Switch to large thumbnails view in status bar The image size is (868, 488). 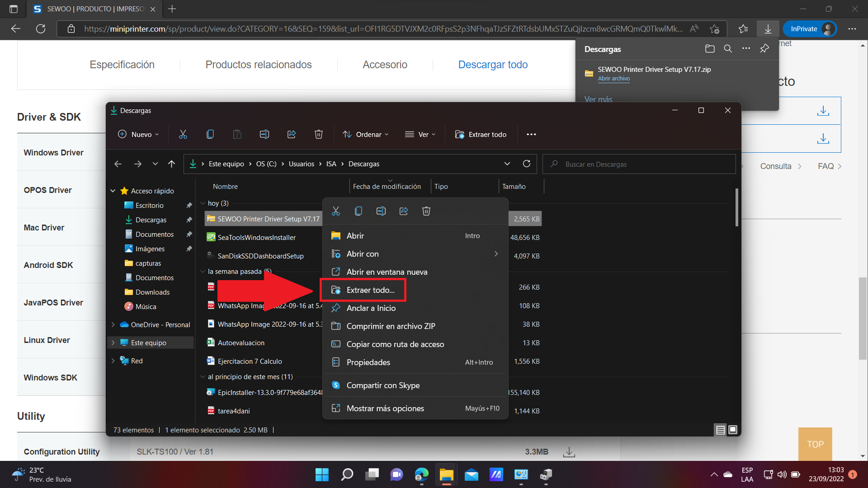(733, 430)
